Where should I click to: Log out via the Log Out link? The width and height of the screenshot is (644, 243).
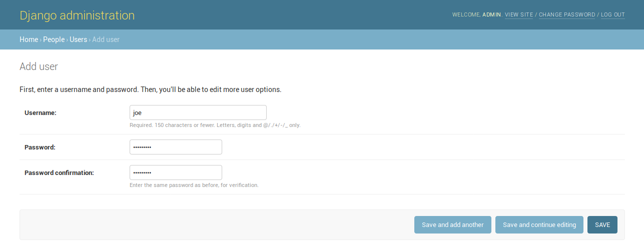(613, 15)
